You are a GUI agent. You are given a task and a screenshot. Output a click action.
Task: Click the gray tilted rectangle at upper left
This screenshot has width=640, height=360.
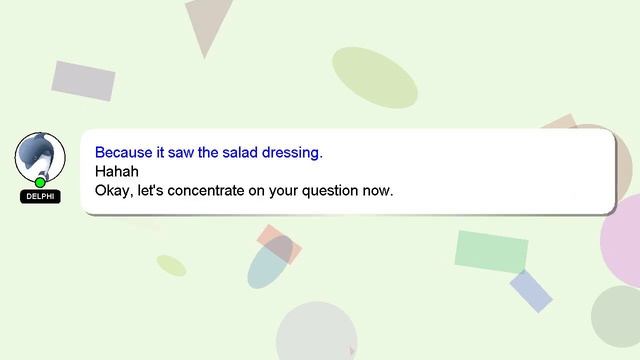pyautogui.click(x=83, y=81)
